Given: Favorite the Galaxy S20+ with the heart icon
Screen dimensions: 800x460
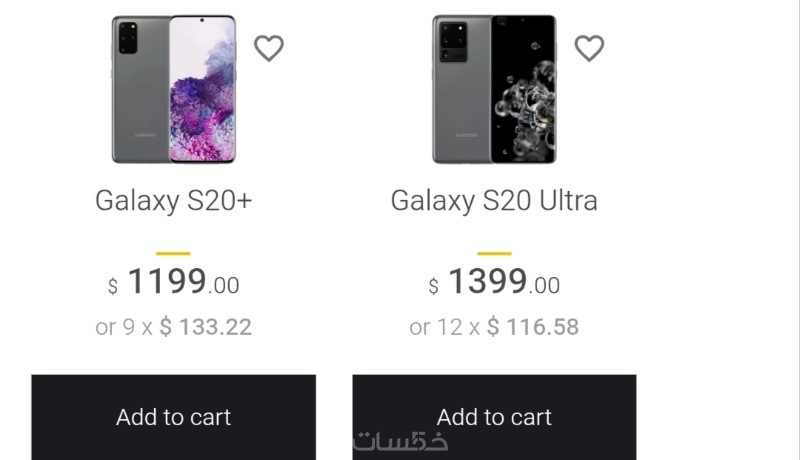Looking at the screenshot, I should [x=269, y=48].
